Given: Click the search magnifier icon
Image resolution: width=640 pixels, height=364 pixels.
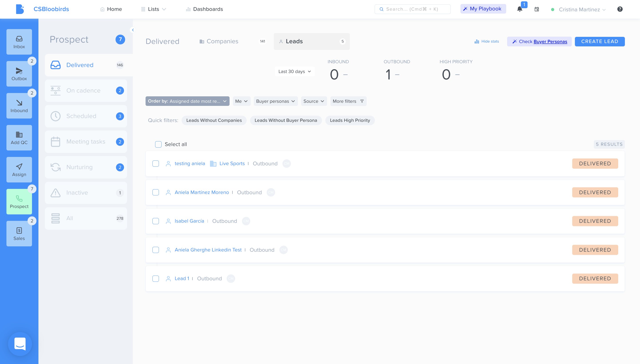Looking at the screenshot, I should point(382,9).
